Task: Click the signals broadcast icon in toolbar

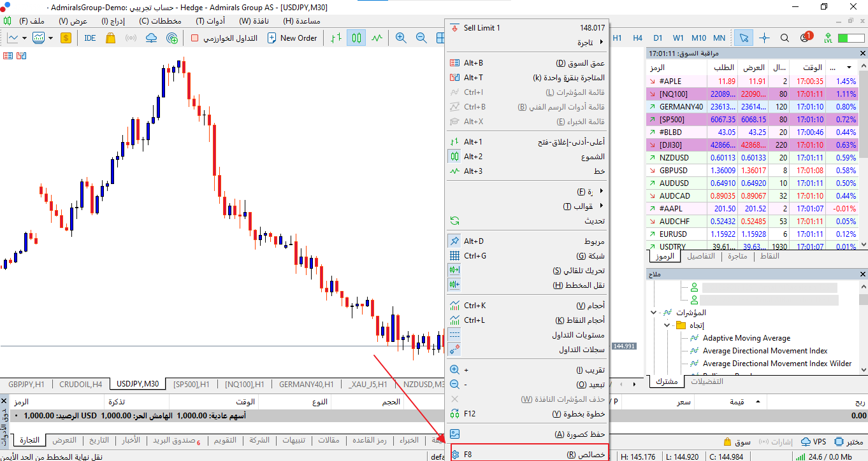Action: click(x=131, y=38)
